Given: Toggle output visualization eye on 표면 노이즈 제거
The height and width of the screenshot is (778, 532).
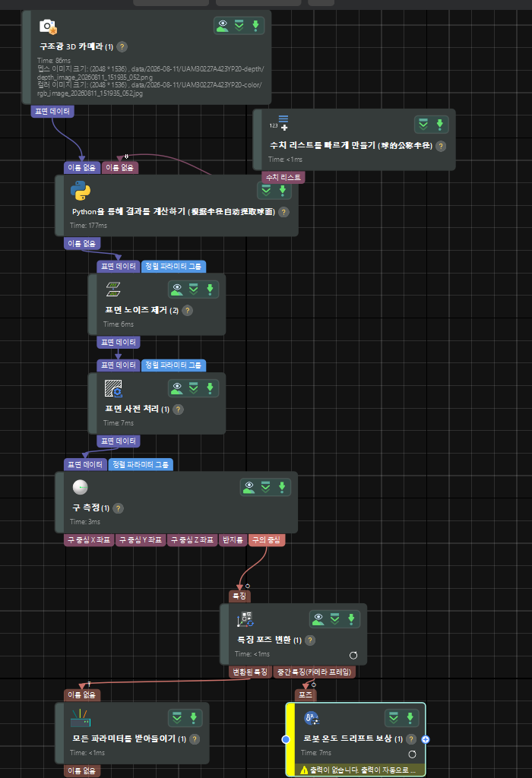Looking at the screenshot, I should [x=177, y=289].
